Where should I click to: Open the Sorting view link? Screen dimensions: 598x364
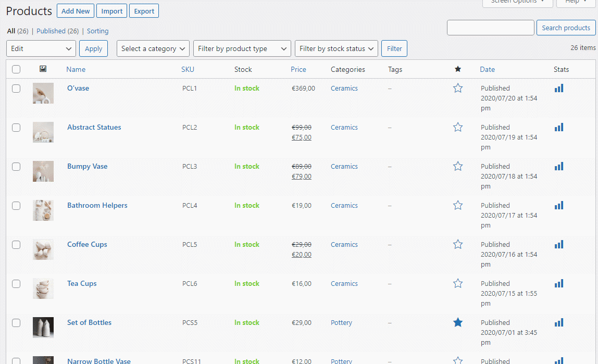pyautogui.click(x=97, y=31)
